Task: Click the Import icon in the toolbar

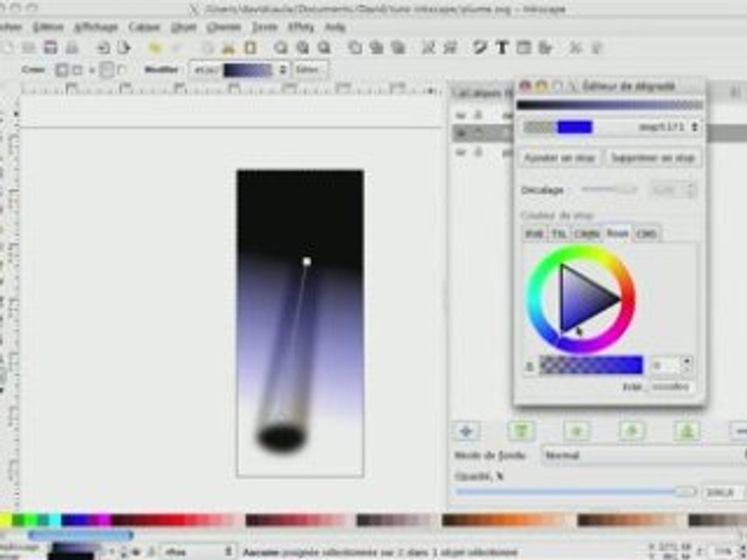Action: (103, 47)
